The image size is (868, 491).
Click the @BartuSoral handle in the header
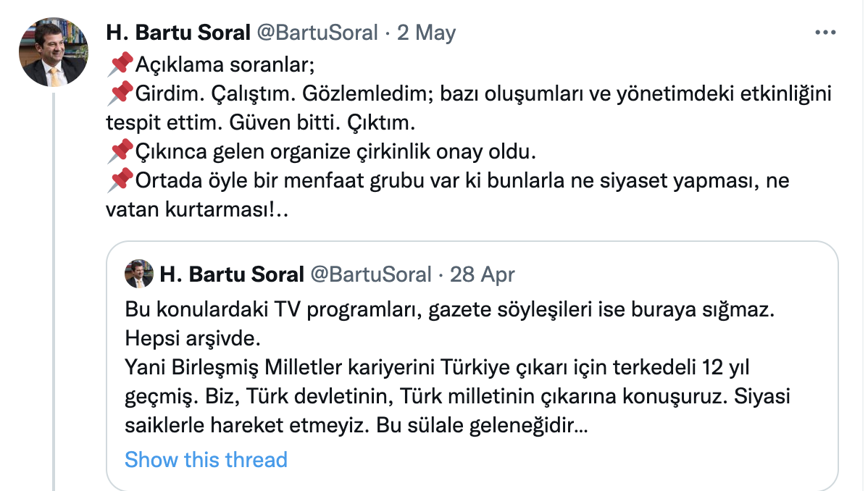[x=318, y=32]
